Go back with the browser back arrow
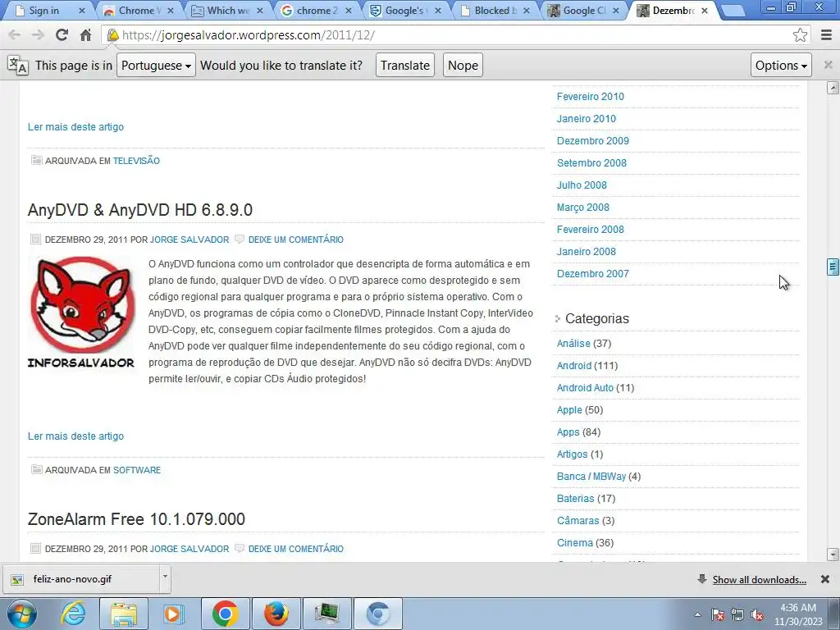This screenshot has width=840, height=630. pos(15,35)
